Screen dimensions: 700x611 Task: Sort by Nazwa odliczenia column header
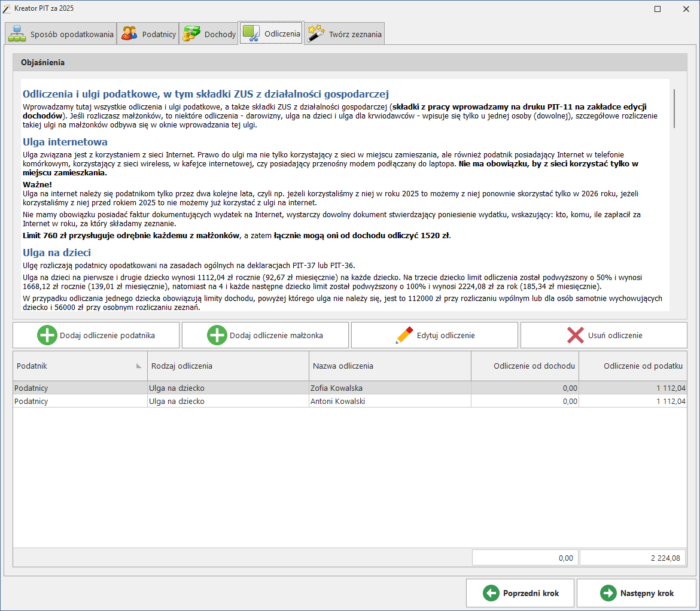389,366
